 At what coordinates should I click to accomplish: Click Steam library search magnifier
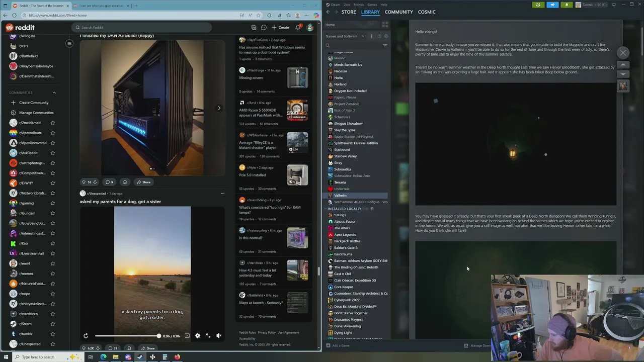coord(328,46)
